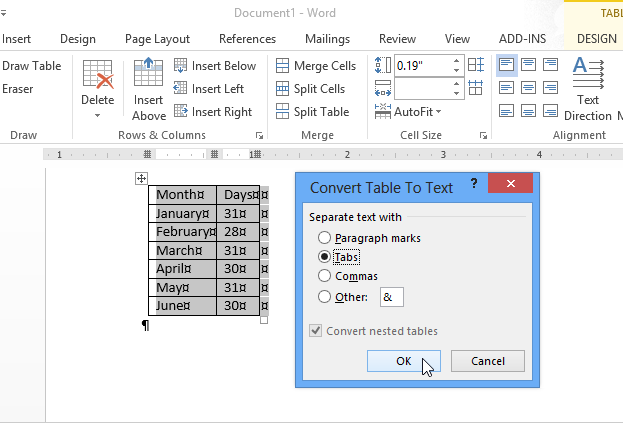Open Rows & Columns dialog launcher

pos(260,135)
